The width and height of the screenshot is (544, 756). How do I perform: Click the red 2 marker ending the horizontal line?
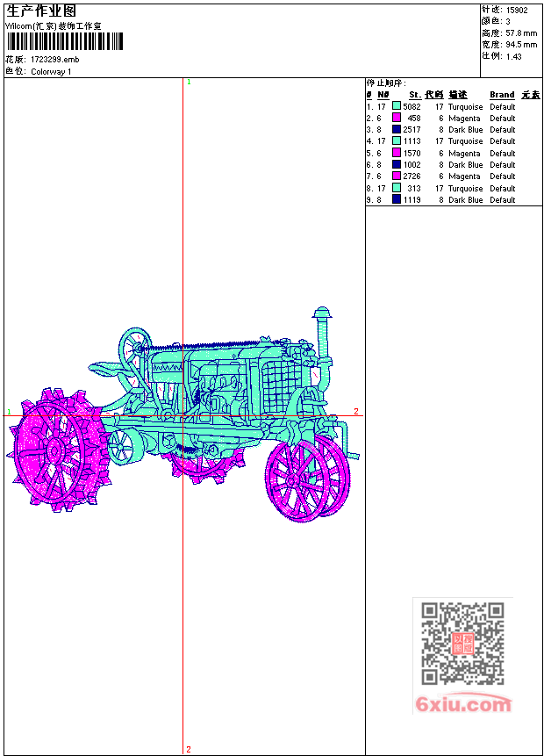tap(356, 411)
